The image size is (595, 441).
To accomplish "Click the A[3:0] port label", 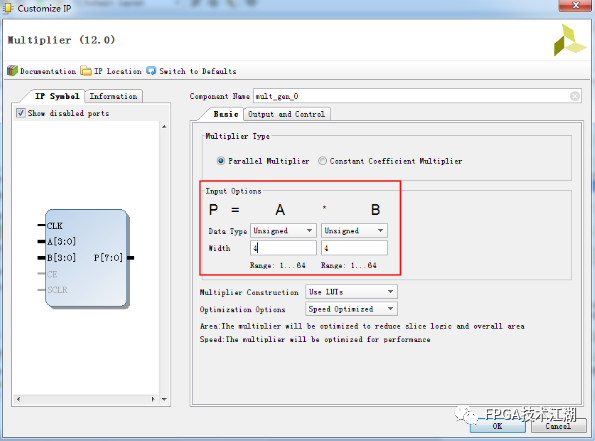I will (x=61, y=242).
